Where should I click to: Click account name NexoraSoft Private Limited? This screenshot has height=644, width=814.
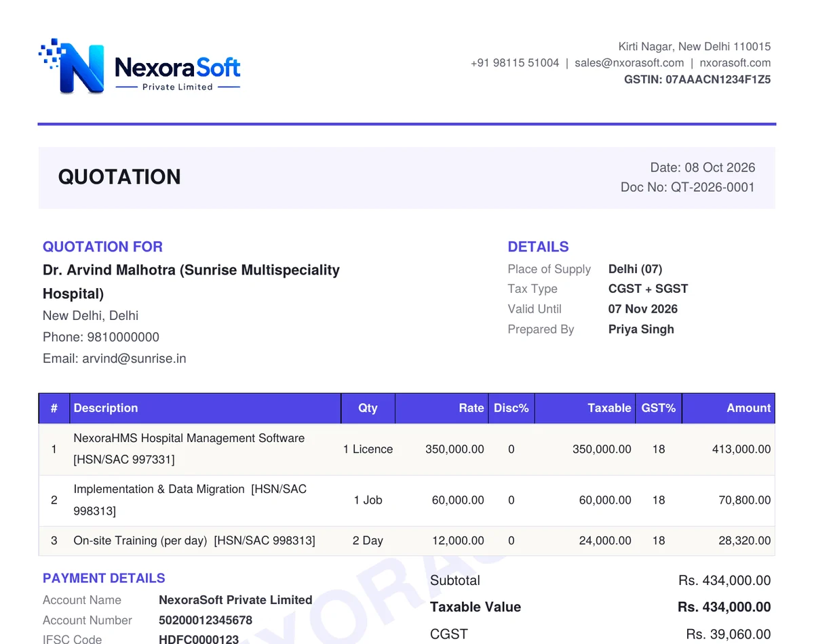click(x=235, y=600)
